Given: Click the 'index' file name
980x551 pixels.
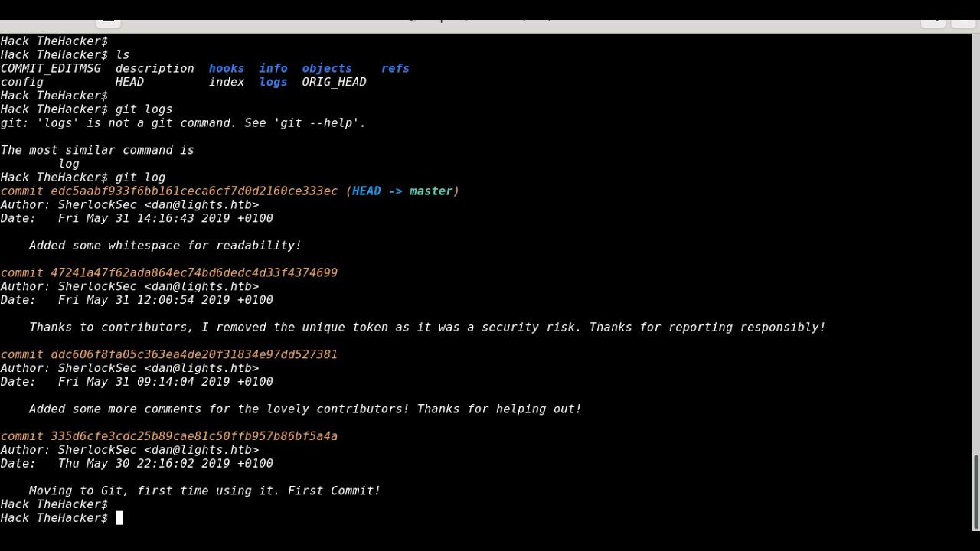Looking at the screenshot, I should coord(227,82).
